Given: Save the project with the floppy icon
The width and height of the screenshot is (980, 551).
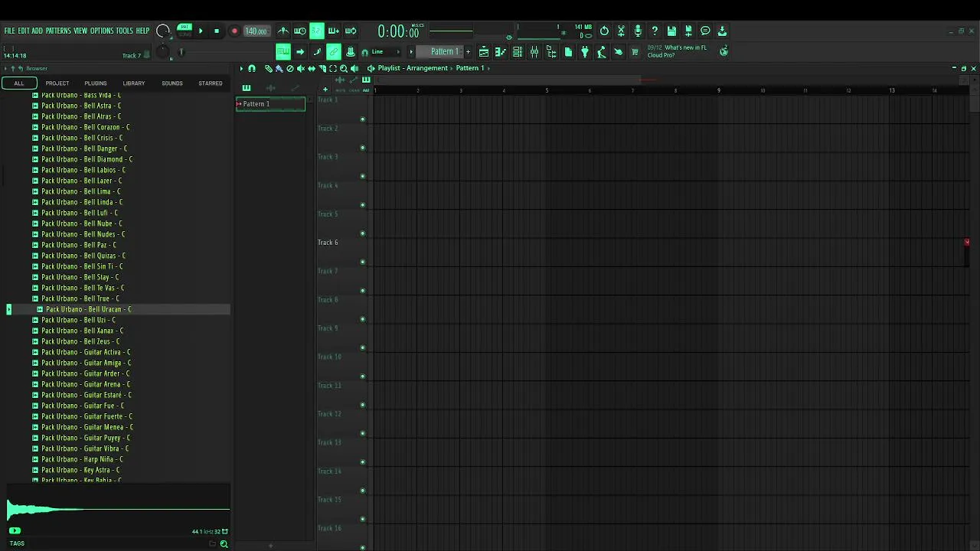Looking at the screenshot, I should 671,31.
